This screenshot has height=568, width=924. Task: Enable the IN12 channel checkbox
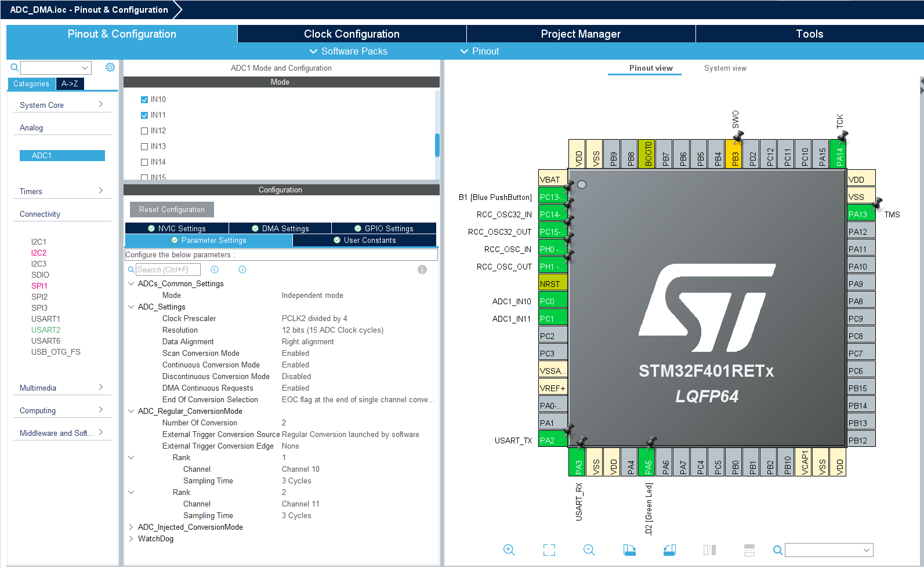pyautogui.click(x=144, y=131)
